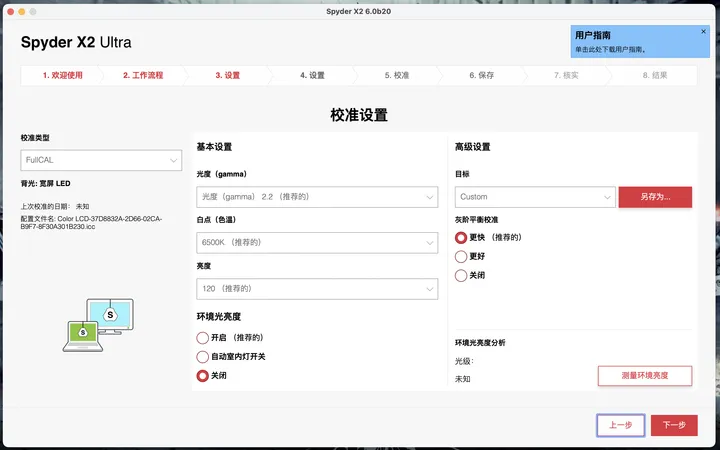720x450 pixels.
Task: Close the 用户指南 notification banner
Action: (703, 32)
